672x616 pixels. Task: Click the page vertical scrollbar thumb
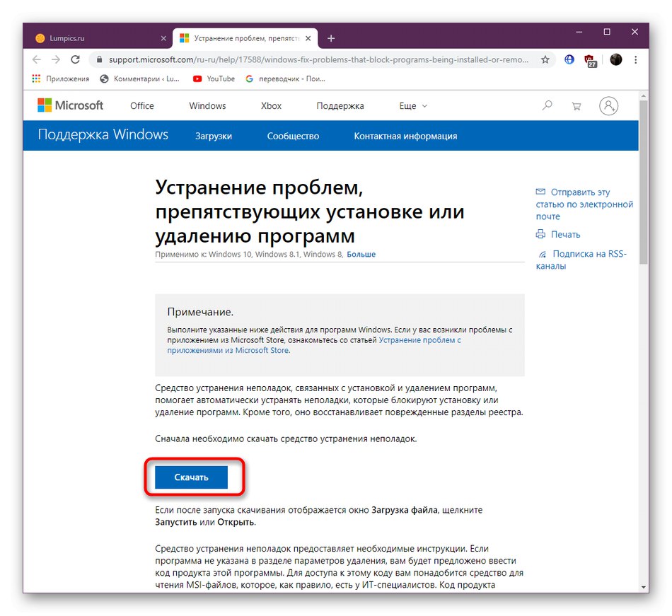(643, 182)
